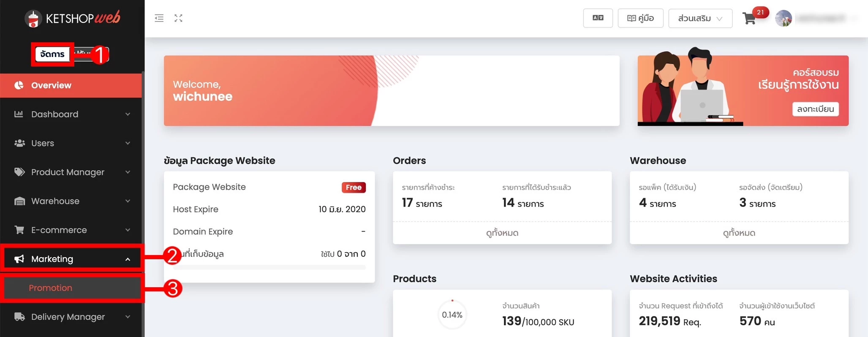Click the Delivery Manager truck icon

19,317
